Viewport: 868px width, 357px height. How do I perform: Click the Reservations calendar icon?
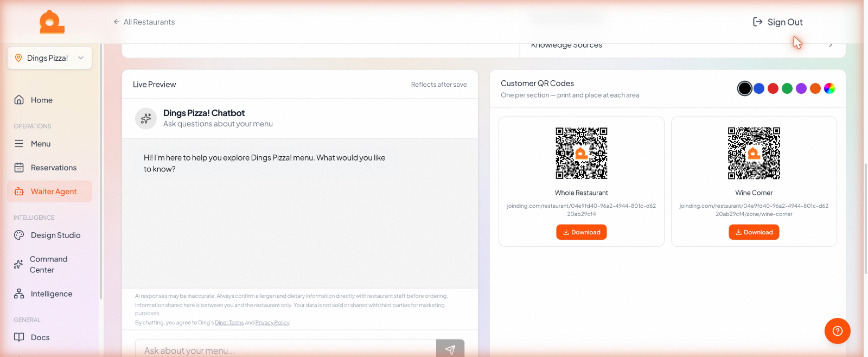click(19, 168)
